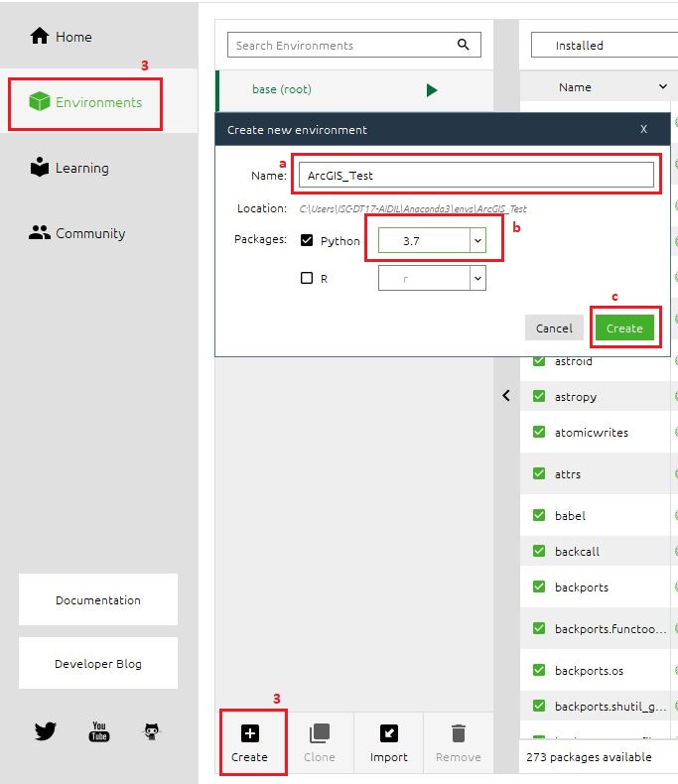Toggle the backports package checkbox
This screenshot has width=678, height=784.
(x=538, y=587)
